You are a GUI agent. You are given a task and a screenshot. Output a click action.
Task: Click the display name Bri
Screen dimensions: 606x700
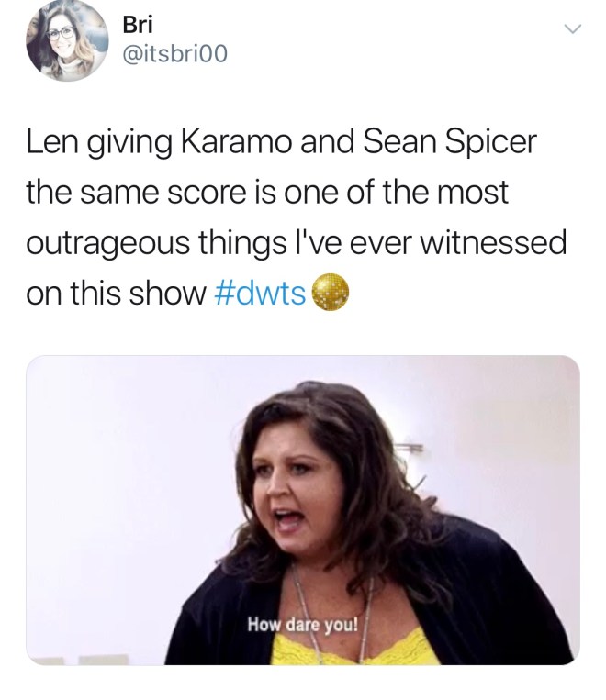(x=138, y=25)
